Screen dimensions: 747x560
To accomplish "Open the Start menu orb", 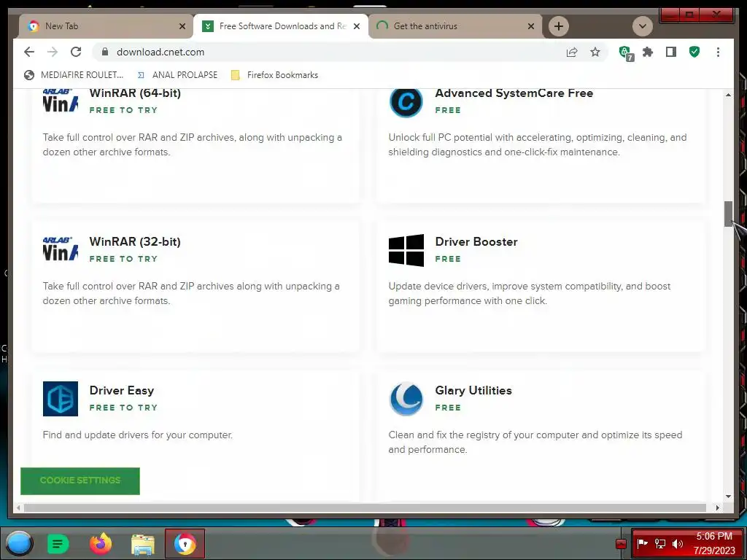I will click(19, 543).
